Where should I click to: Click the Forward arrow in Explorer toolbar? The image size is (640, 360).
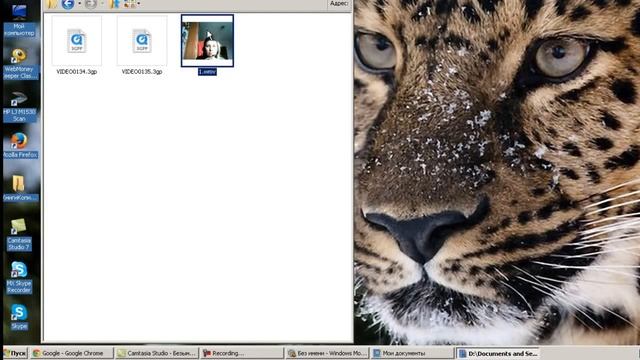(x=91, y=4)
